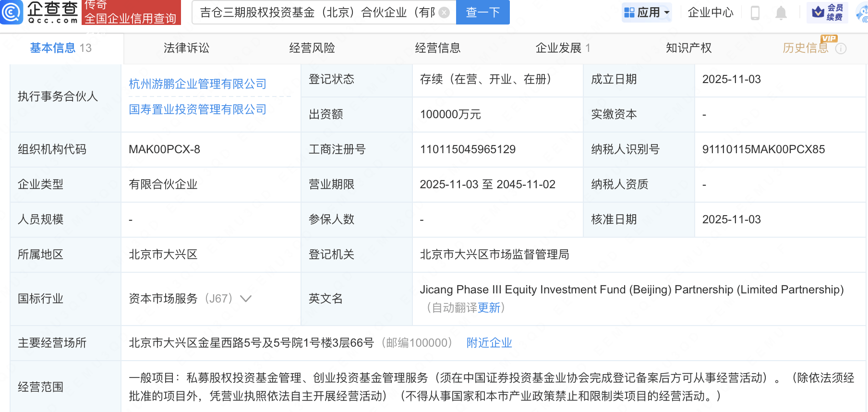Expand the 应用 dropdown arrow

667,12
